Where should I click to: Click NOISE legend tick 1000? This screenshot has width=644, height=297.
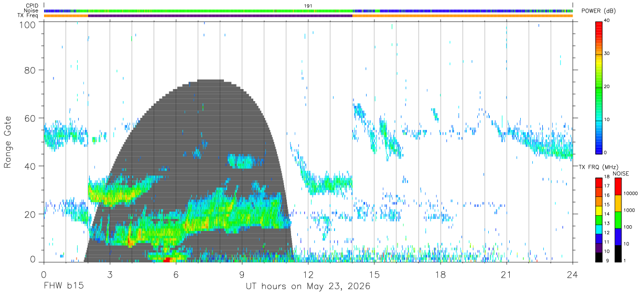630,211
